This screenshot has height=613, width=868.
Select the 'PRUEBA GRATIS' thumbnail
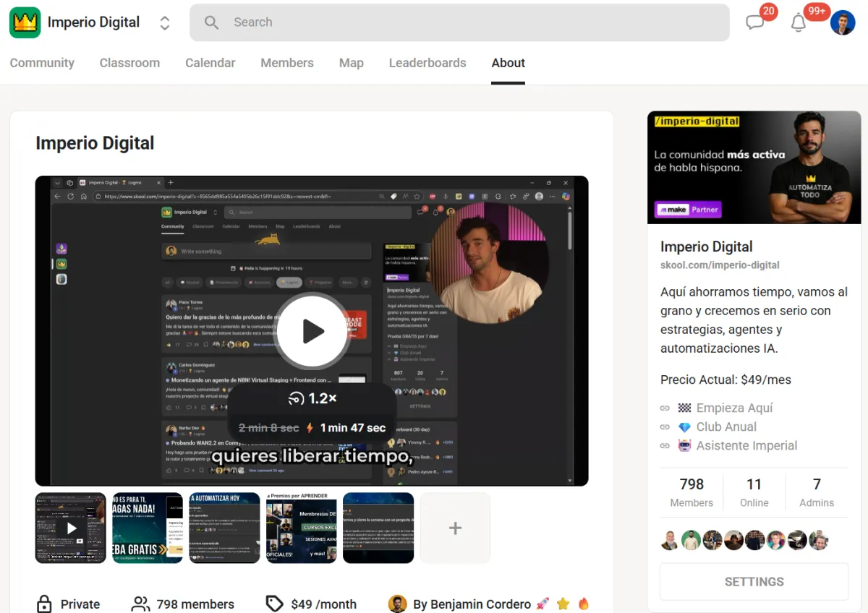148,528
